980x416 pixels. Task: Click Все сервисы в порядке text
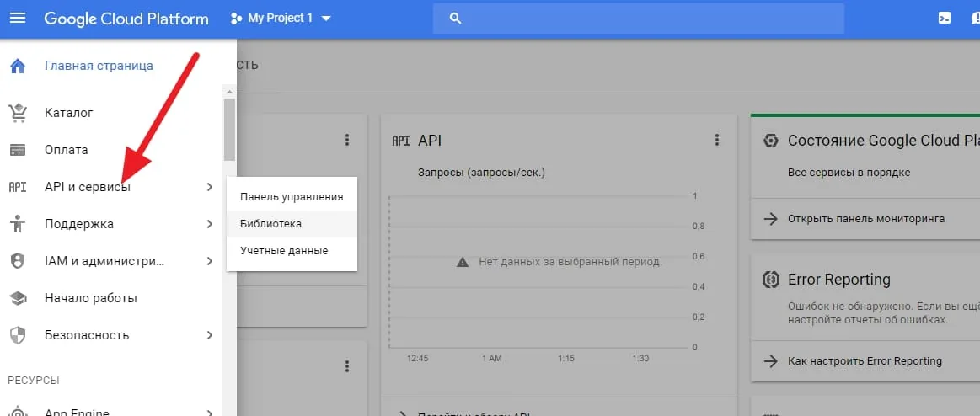pyautogui.click(x=849, y=173)
